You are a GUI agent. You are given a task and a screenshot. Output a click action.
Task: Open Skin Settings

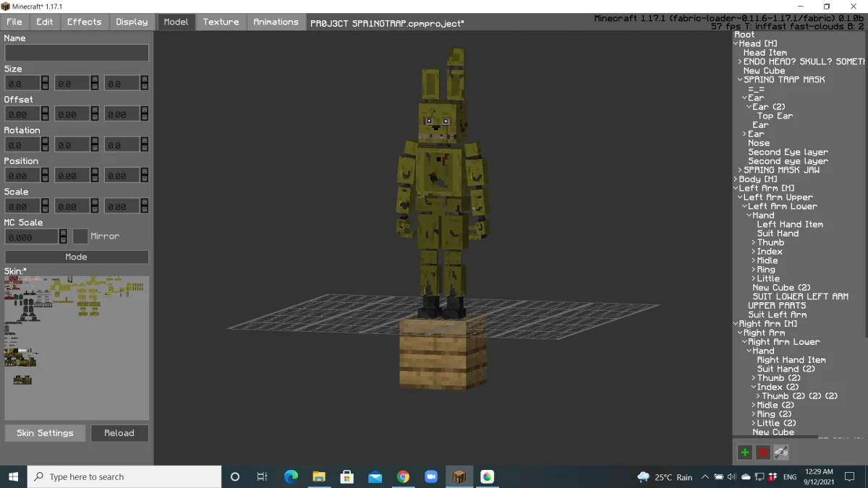[45, 433]
